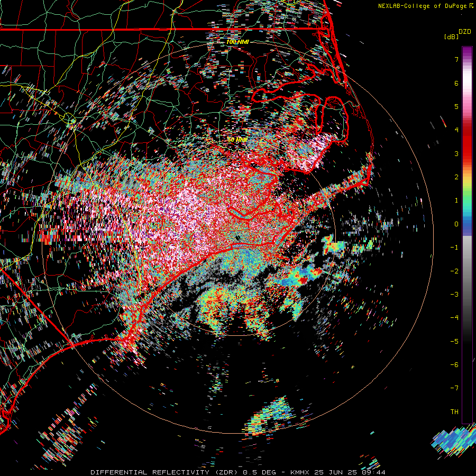Screen dimensions: 476x476
Task: Click the -3 value on the scale
Action: pos(454,295)
